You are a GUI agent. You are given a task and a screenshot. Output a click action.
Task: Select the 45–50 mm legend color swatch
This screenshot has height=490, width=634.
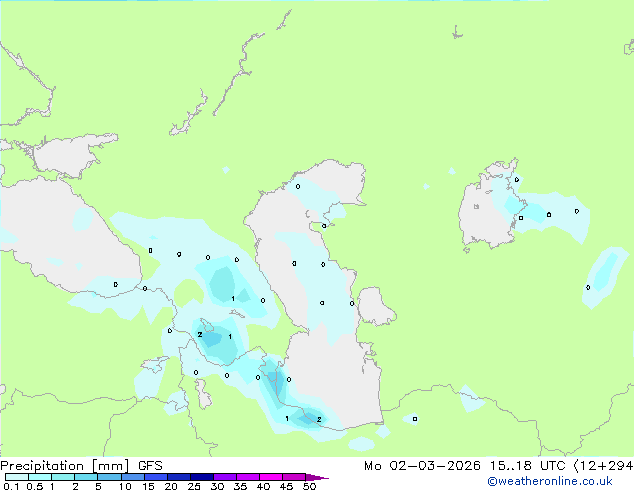(x=294, y=477)
